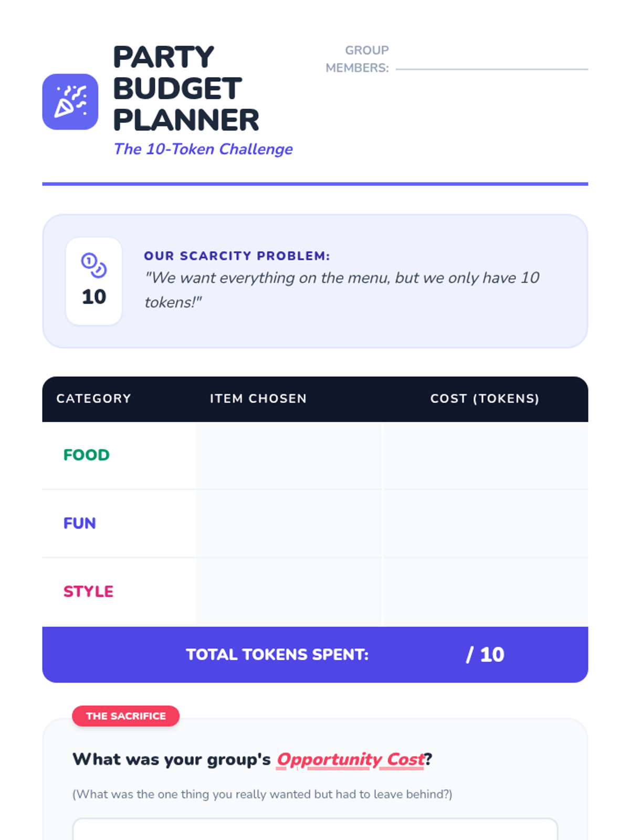Select the Fun category label
630x840 pixels.
click(80, 523)
